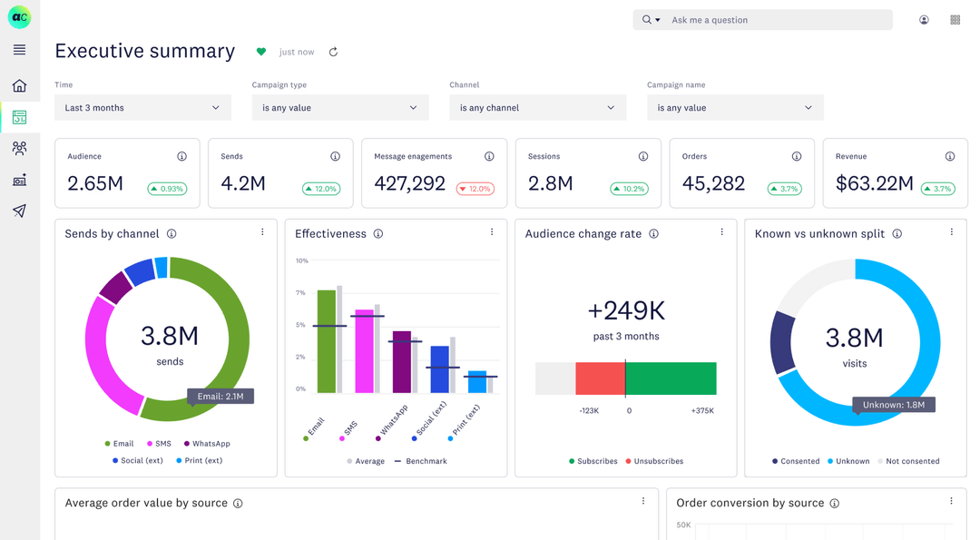980x540 pixels.
Task: Select the Dashboards icon in the sidebar
Action: pyautogui.click(x=20, y=117)
